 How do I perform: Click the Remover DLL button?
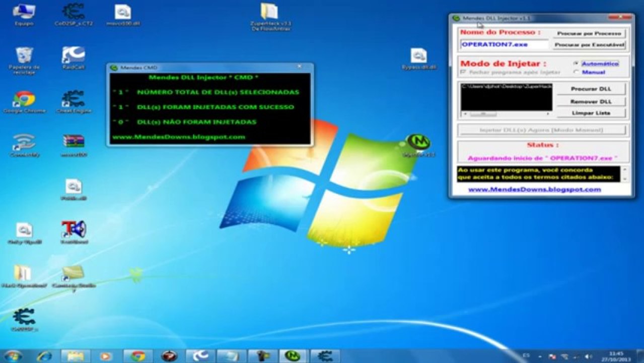[591, 101]
